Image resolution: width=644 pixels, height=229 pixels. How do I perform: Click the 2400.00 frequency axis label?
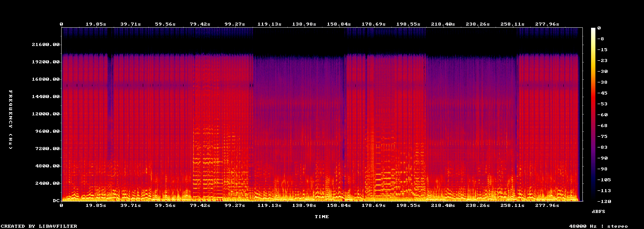click(48, 183)
